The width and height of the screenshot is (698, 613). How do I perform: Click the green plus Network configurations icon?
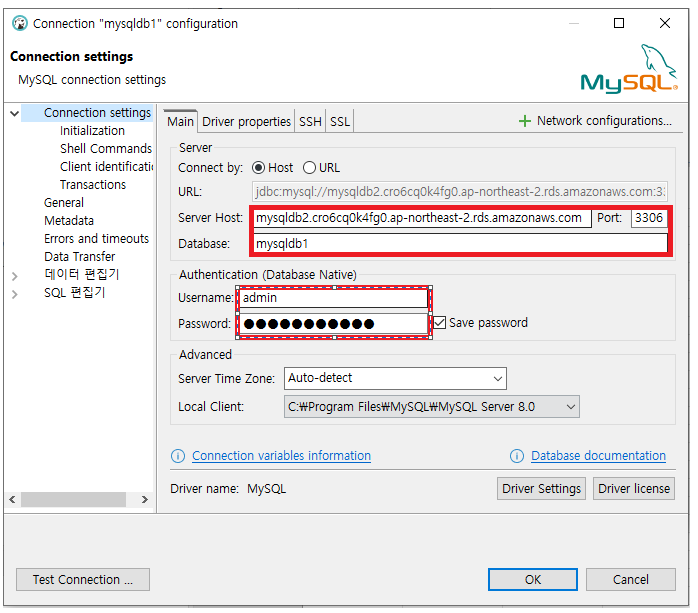click(525, 121)
